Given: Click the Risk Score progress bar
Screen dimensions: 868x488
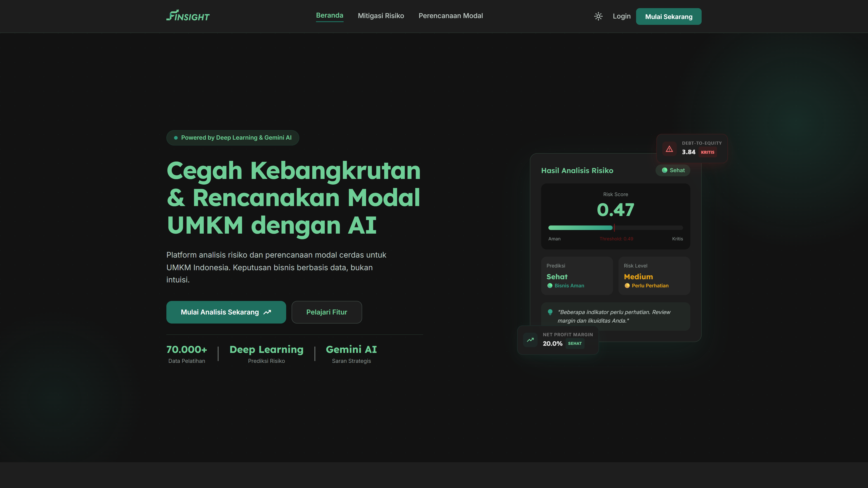Looking at the screenshot, I should point(615,228).
